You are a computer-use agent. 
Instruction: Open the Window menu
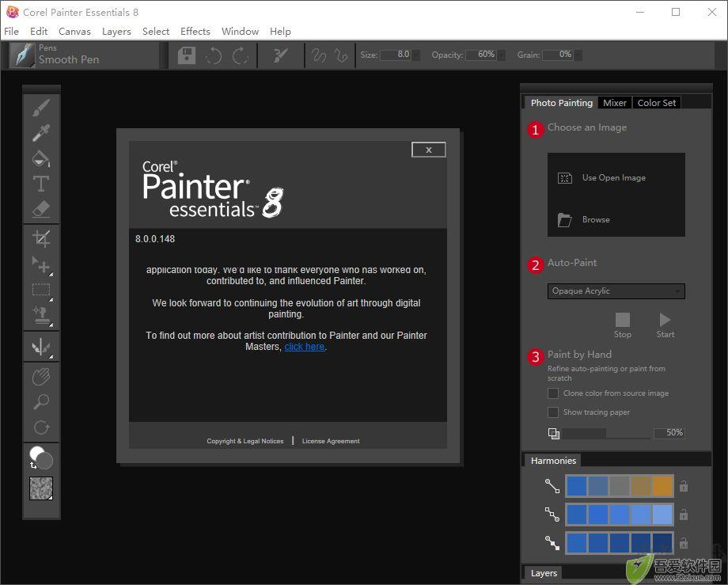point(240,31)
